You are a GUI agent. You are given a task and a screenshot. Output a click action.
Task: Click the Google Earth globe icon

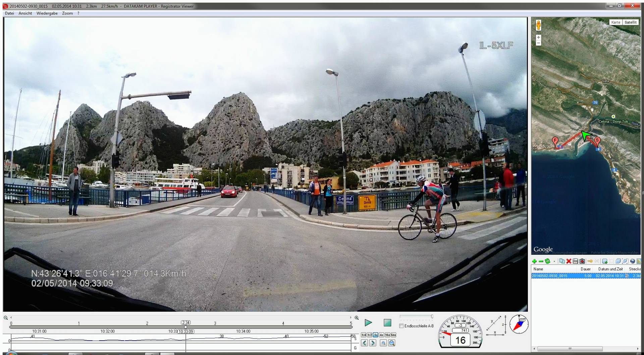click(633, 261)
